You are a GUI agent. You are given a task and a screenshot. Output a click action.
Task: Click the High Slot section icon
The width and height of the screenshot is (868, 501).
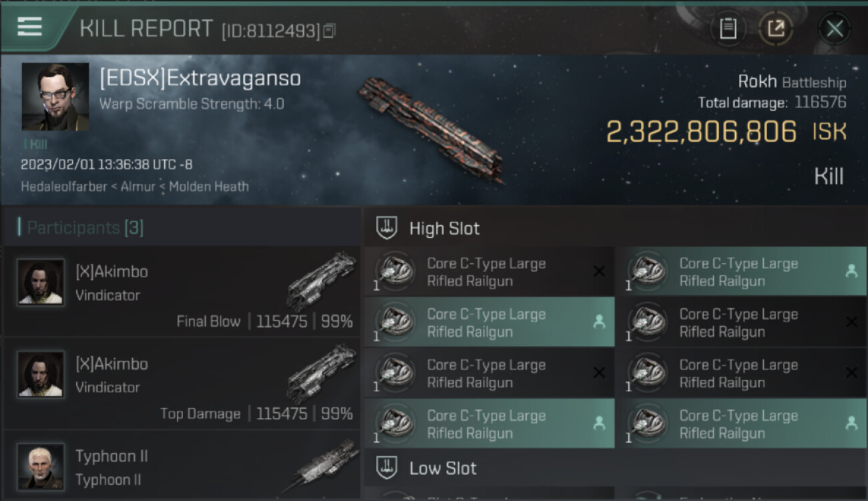pos(387,228)
